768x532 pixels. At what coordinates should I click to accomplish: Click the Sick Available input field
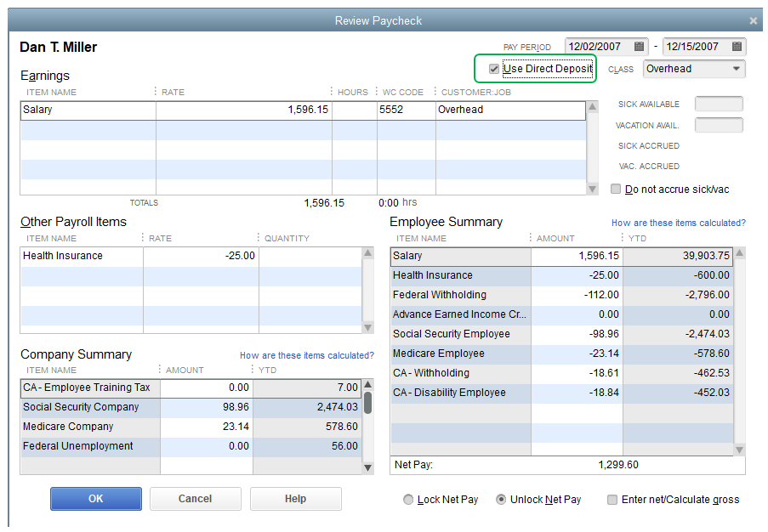pos(719,105)
